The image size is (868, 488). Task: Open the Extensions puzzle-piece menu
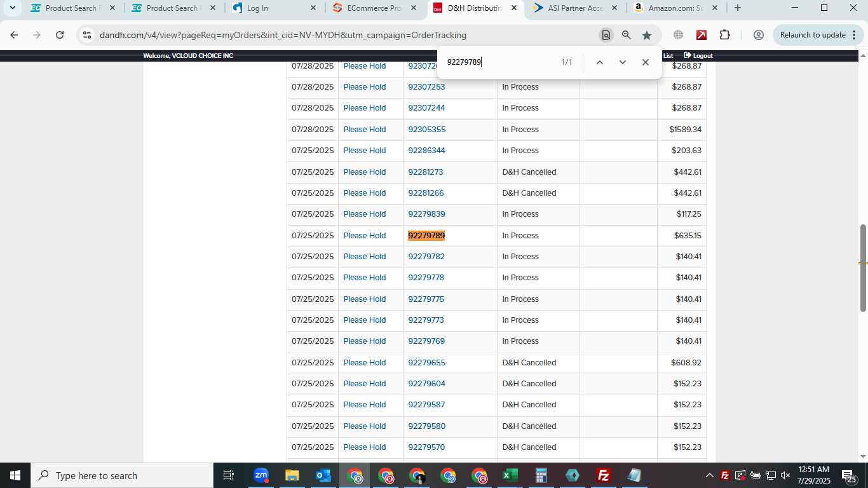(725, 35)
